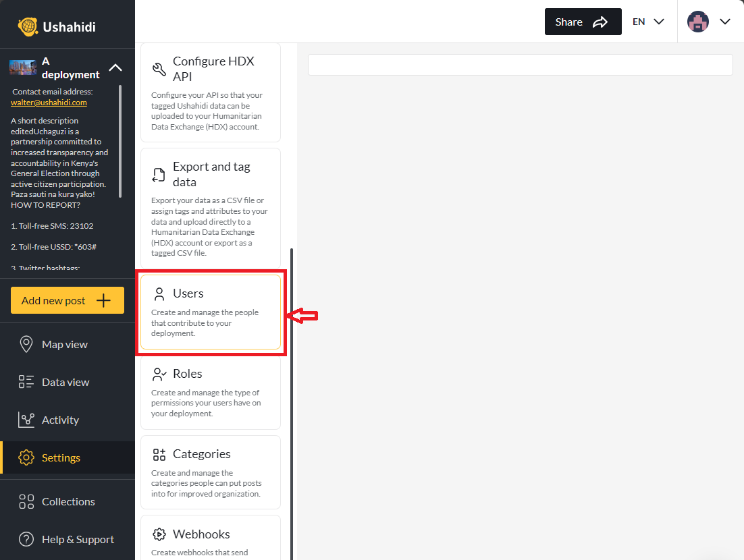Select the Webhooks gear icon
The height and width of the screenshot is (560, 744).
159,534
